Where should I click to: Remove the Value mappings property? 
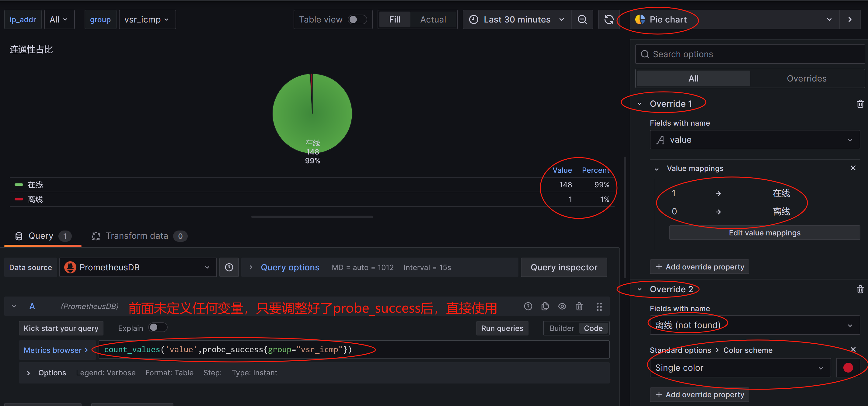point(853,168)
